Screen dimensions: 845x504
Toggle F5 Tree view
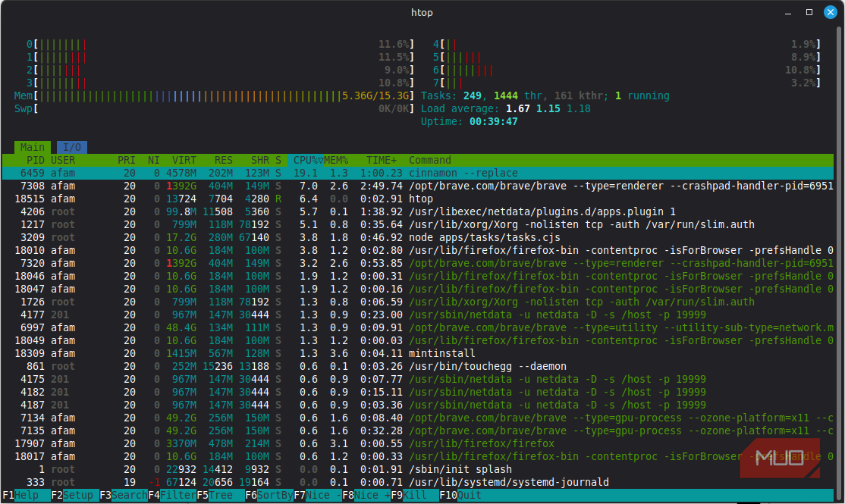pyautogui.click(x=221, y=495)
